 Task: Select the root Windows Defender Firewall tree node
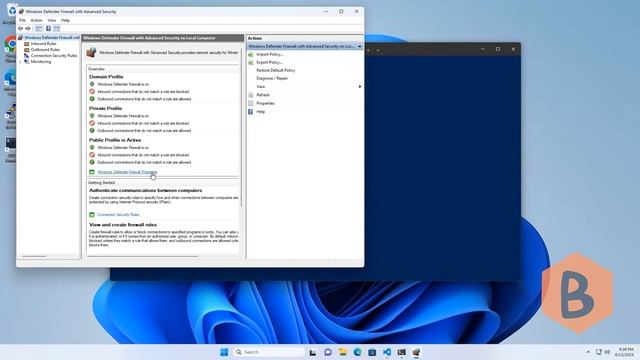[x=51, y=38]
